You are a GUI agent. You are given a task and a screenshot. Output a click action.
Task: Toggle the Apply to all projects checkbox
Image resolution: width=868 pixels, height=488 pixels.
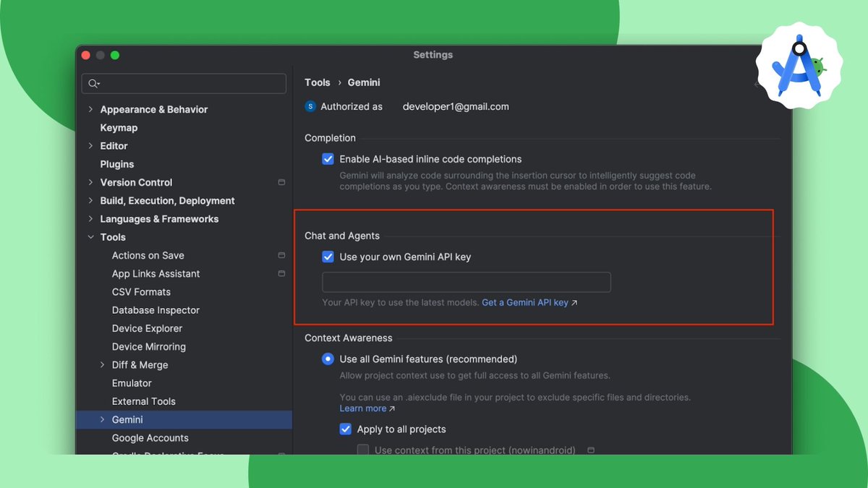tap(346, 429)
